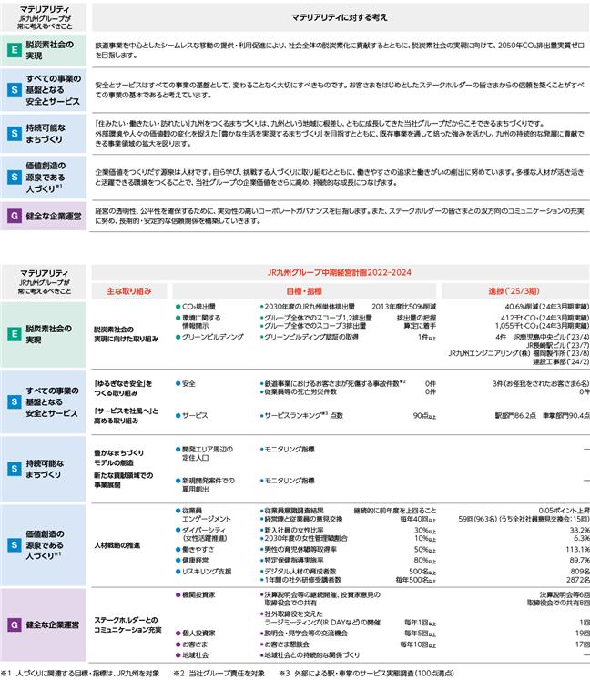The image size is (590, 700).
Task: Click the 40.6%削減 progress value
Action: point(546,307)
